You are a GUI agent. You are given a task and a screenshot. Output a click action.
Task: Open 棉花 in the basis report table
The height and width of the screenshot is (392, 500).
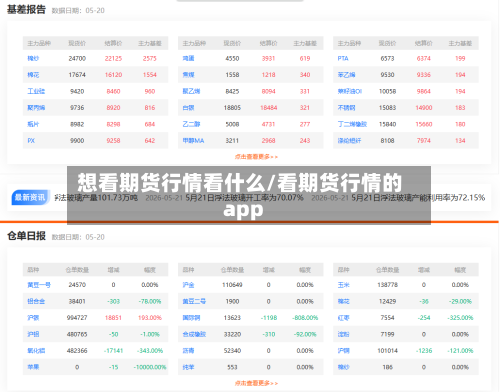(x=33, y=75)
